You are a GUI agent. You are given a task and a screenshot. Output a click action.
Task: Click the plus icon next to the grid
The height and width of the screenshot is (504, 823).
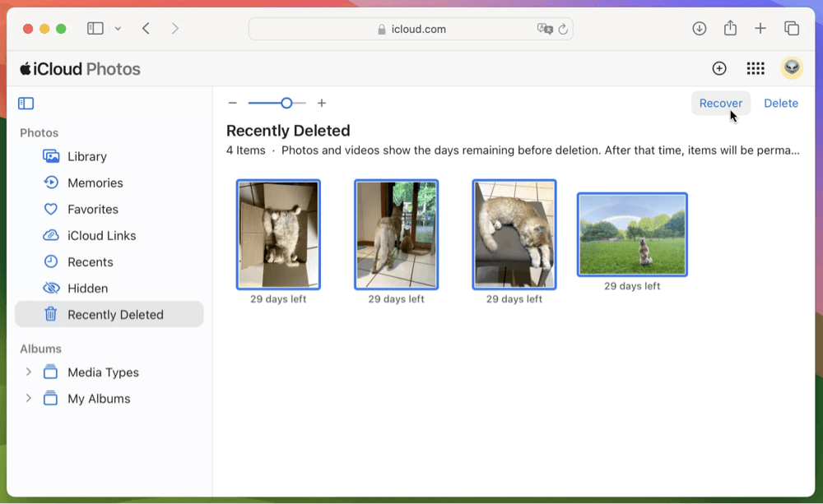pyautogui.click(x=719, y=68)
